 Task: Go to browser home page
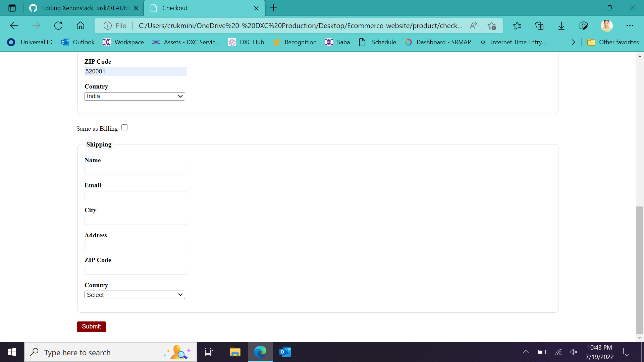click(x=80, y=26)
